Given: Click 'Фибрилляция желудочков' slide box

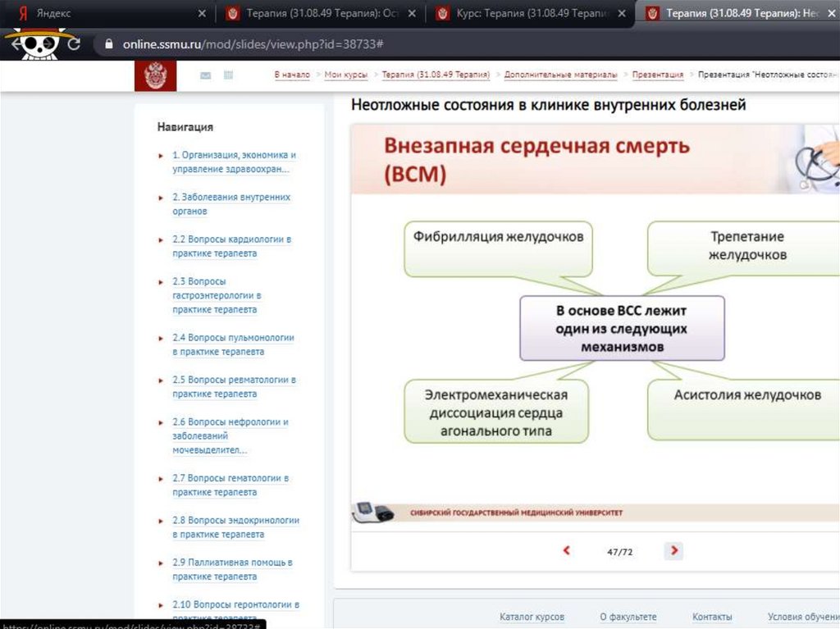Looking at the screenshot, I should point(498,249).
